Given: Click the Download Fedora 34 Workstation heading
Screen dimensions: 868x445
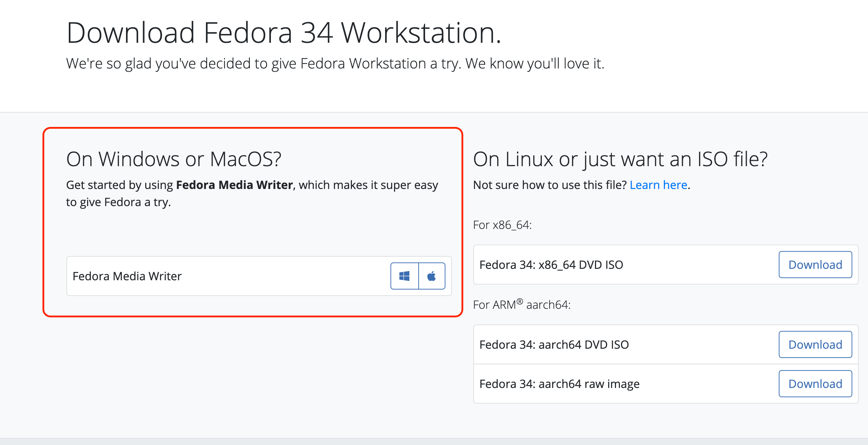Looking at the screenshot, I should pyautogui.click(x=284, y=33).
